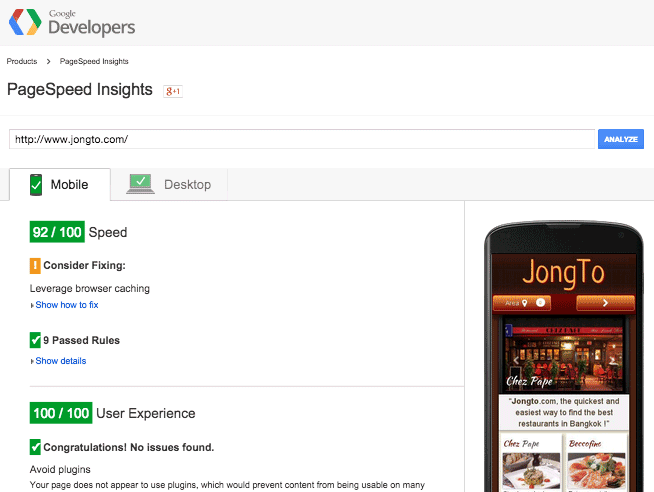Click the JongTo logo in phone preview
The image size is (654, 492).
pos(563,273)
